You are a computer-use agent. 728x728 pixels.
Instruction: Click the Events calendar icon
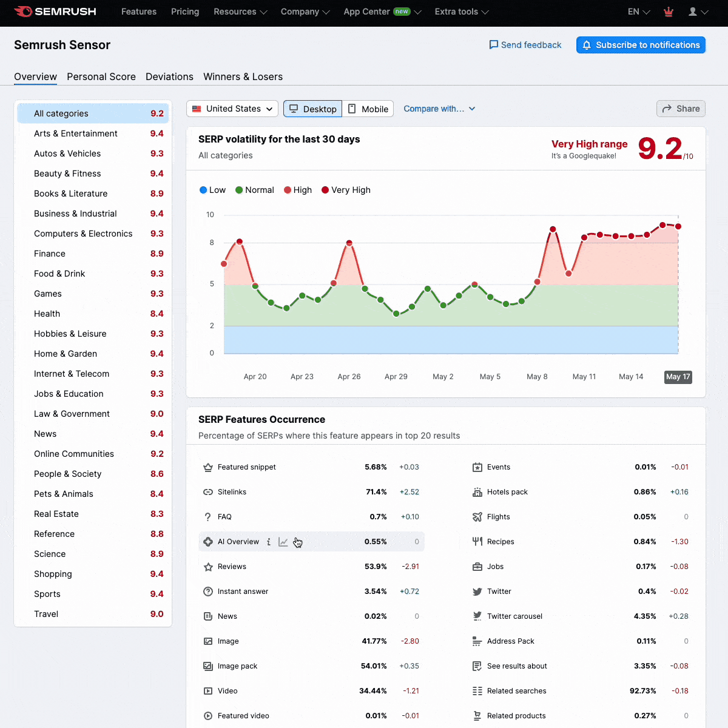point(477,467)
